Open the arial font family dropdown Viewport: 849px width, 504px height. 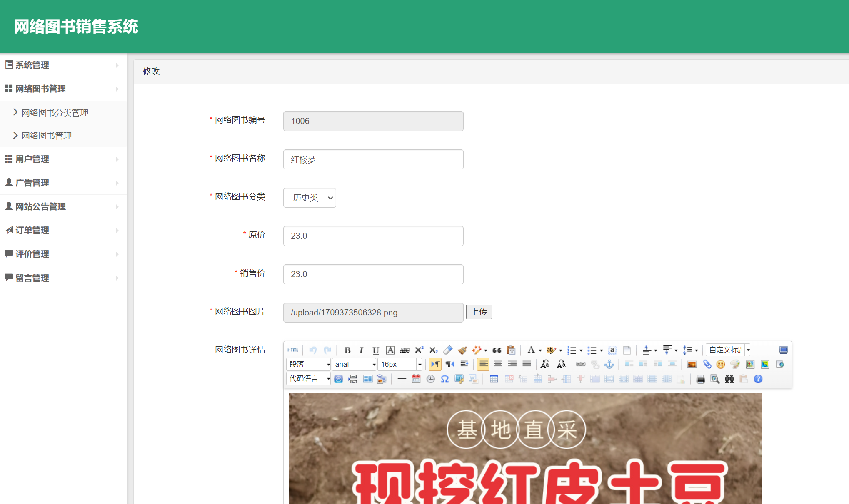click(x=354, y=364)
